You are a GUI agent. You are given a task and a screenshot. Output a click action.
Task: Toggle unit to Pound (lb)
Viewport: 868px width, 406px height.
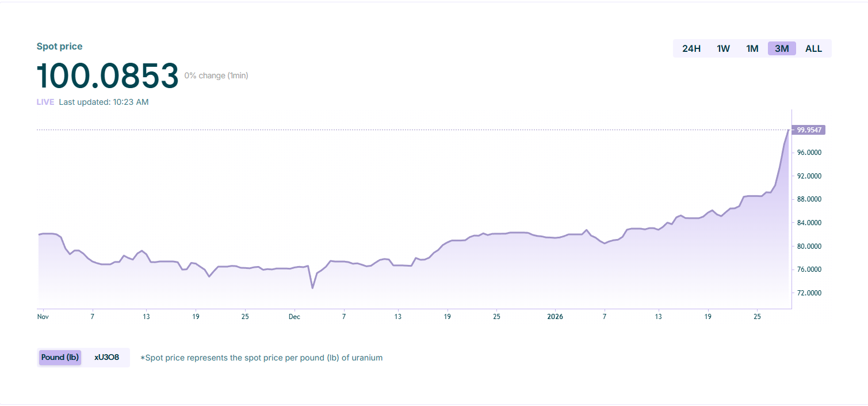pyautogui.click(x=60, y=358)
